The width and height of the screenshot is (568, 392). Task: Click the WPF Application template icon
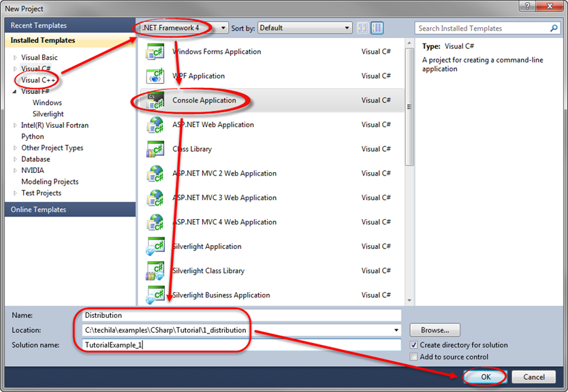click(x=155, y=76)
